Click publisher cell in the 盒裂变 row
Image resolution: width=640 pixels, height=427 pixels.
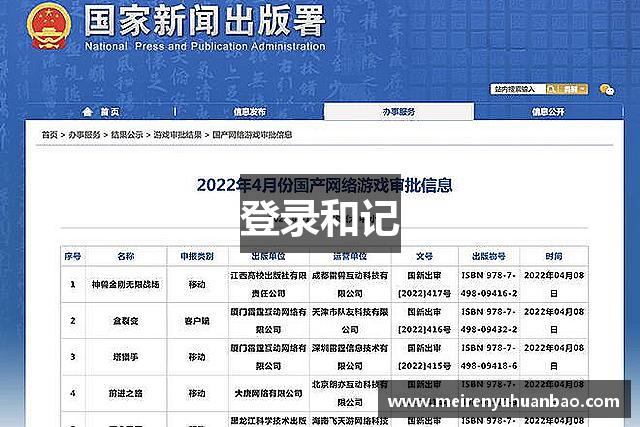point(268,321)
